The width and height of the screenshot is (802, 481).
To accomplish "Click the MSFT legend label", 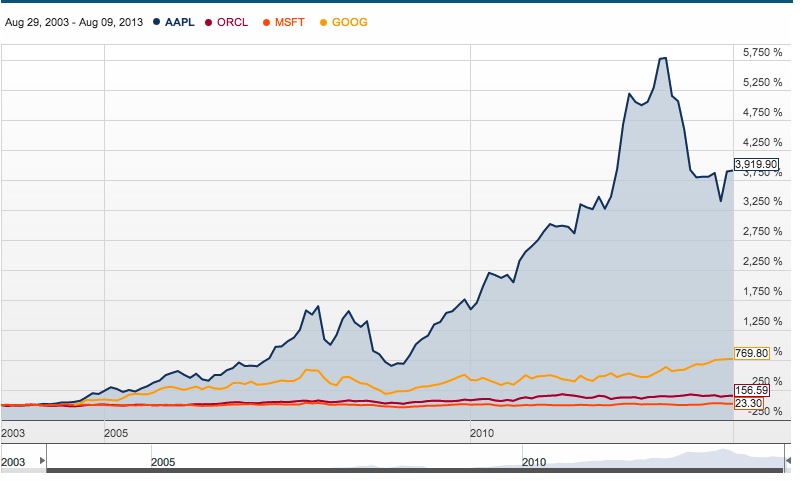I will click(x=289, y=23).
